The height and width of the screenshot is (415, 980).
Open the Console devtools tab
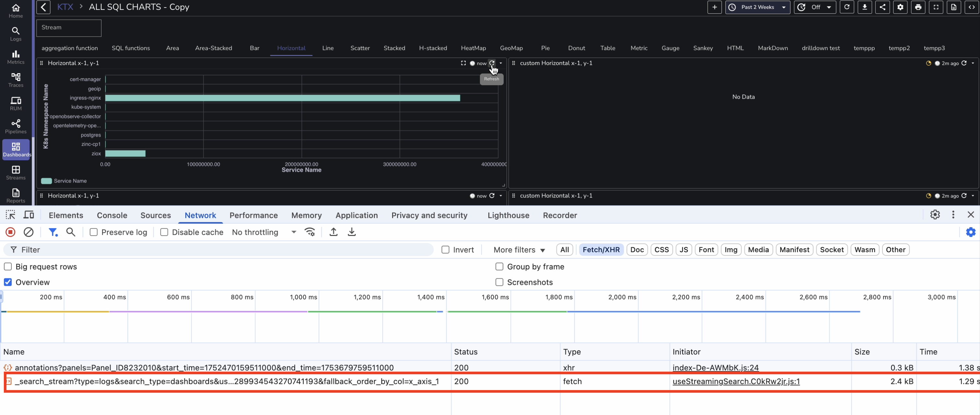112,216
